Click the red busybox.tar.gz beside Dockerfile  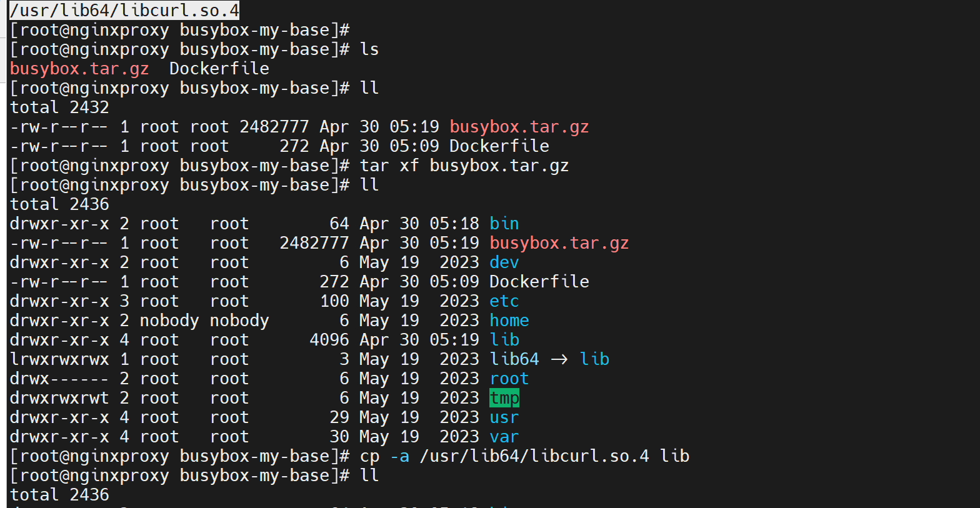click(79, 69)
